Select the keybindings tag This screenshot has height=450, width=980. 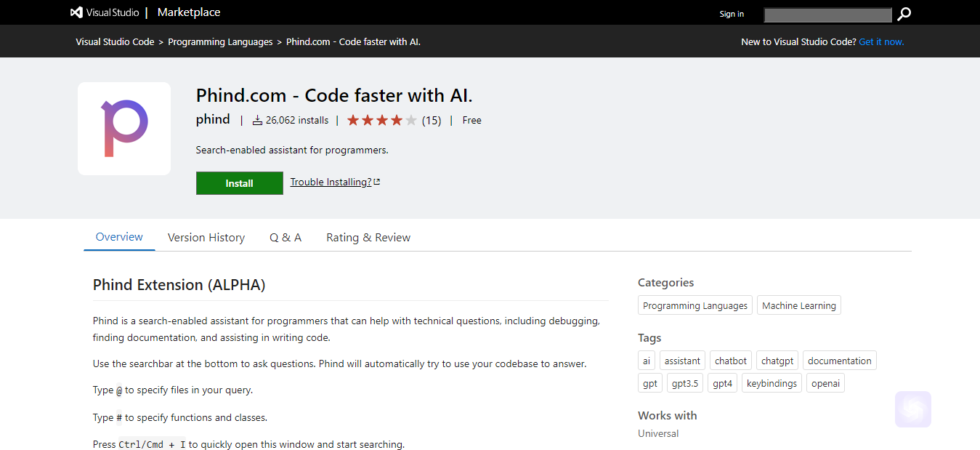click(x=772, y=383)
